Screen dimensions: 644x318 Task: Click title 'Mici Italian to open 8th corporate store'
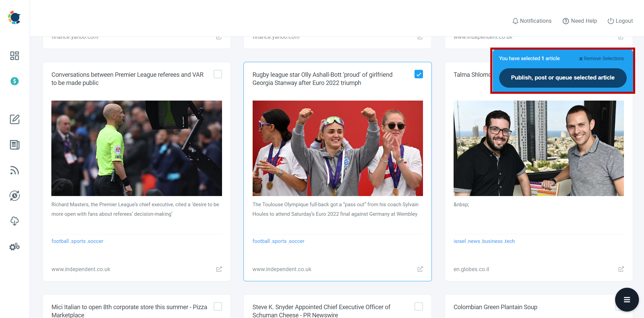pos(129,311)
